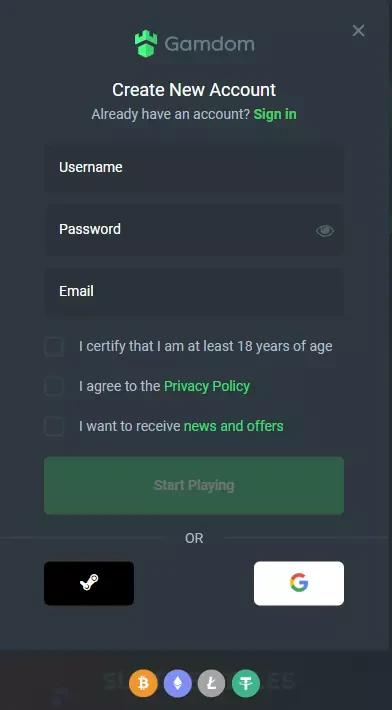This screenshot has width=392, height=710.
Task: Sign up with the Google icon button
Action: tap(299, 583)
